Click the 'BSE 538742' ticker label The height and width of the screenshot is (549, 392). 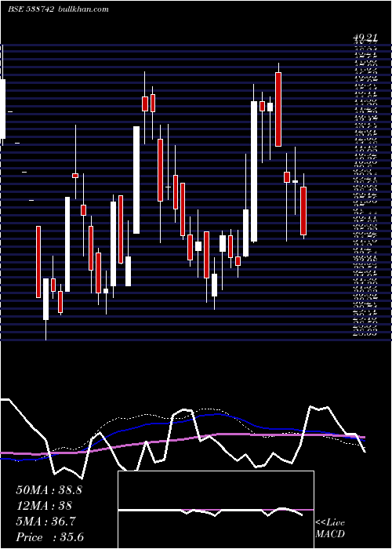click(31, 9)
